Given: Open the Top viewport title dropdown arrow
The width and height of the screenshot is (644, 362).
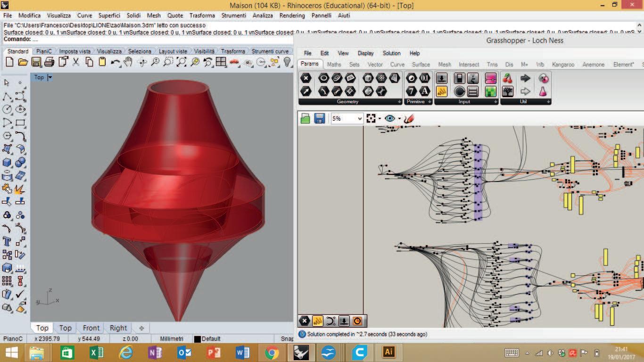Looking at the screenshot, I should coord(50,77).
